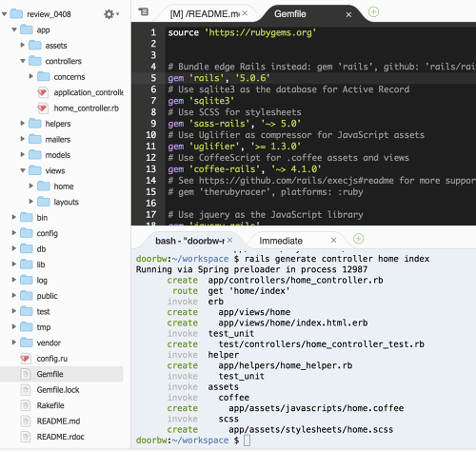Click the Gemfile.lock file icon
476x451 pixels.
[x=26, y=390]
